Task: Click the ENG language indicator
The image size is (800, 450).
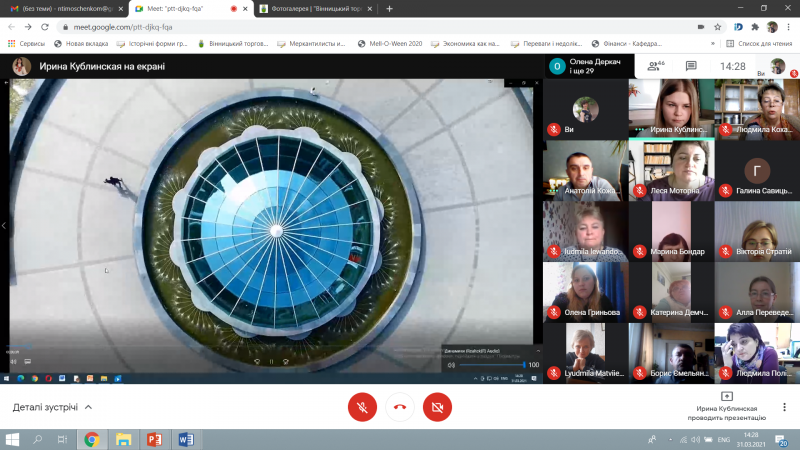Action: (723, 439)
